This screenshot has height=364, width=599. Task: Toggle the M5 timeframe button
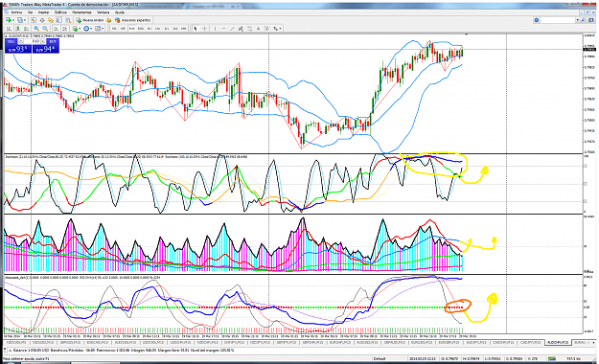[x=123, y=29]
